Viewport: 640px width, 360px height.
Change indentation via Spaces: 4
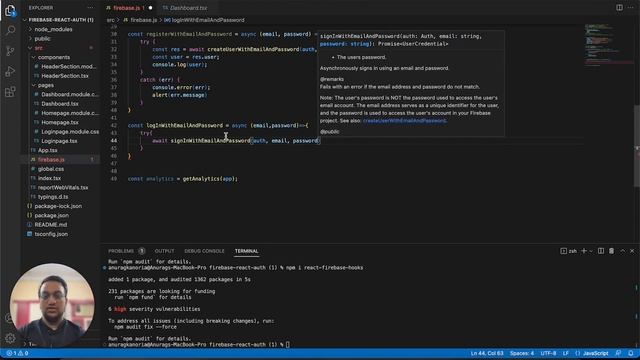point(522,353)
